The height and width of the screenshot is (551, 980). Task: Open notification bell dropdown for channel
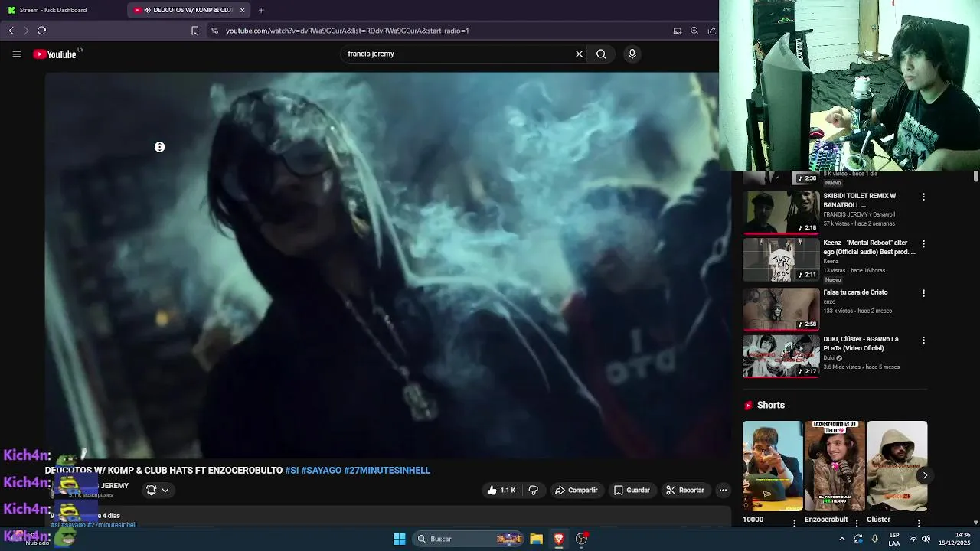pos(157,490)
